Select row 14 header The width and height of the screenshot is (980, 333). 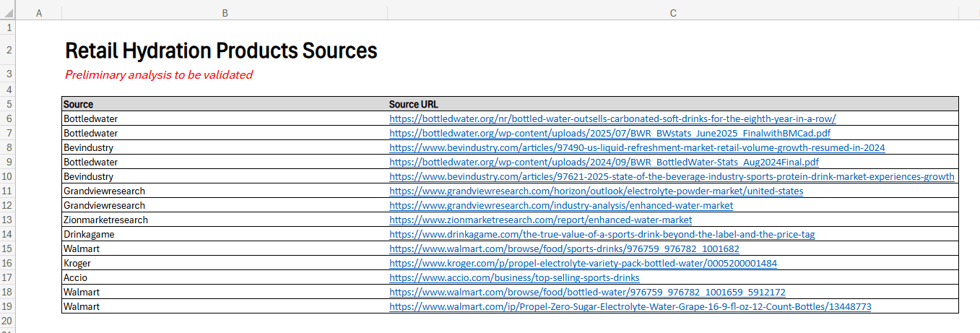7,234
